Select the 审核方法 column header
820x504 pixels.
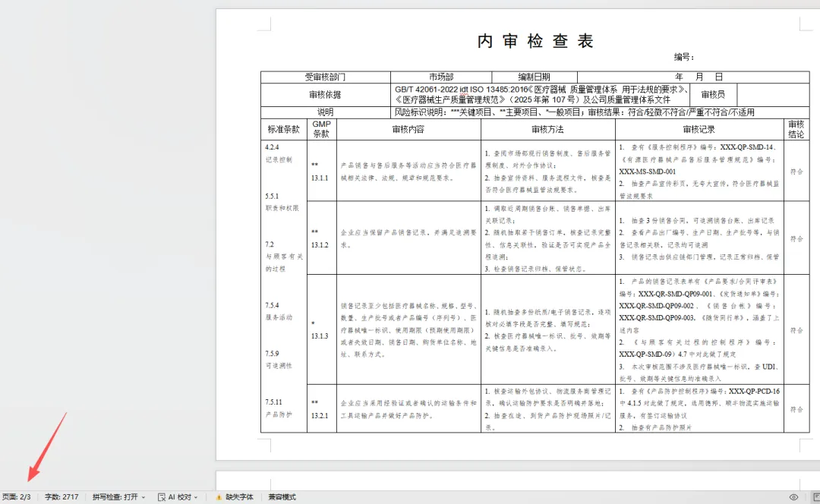pos(547,129)
